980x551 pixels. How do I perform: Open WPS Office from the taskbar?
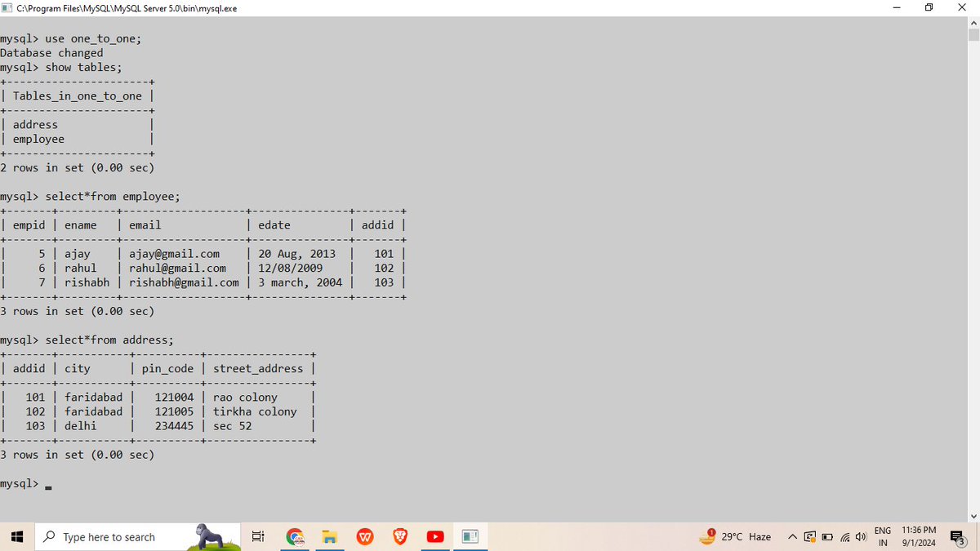coord(365,536)
